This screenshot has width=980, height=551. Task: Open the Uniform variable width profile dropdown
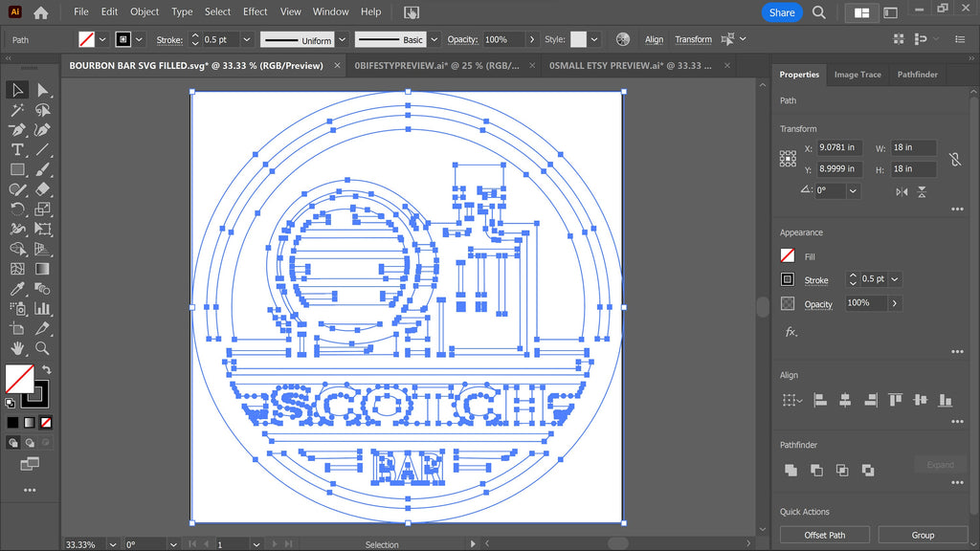pyautogui.click(x=342, y=39)
